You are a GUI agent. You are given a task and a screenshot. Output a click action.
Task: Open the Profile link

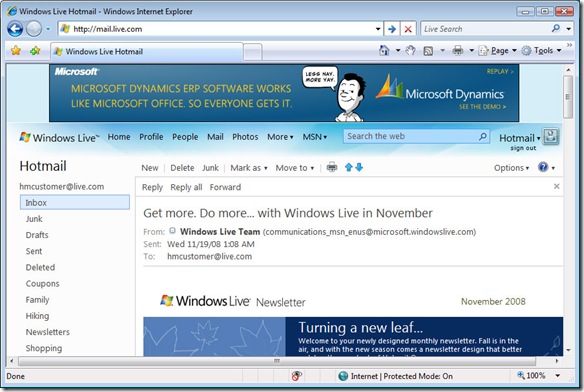click(x=151, y=137)
